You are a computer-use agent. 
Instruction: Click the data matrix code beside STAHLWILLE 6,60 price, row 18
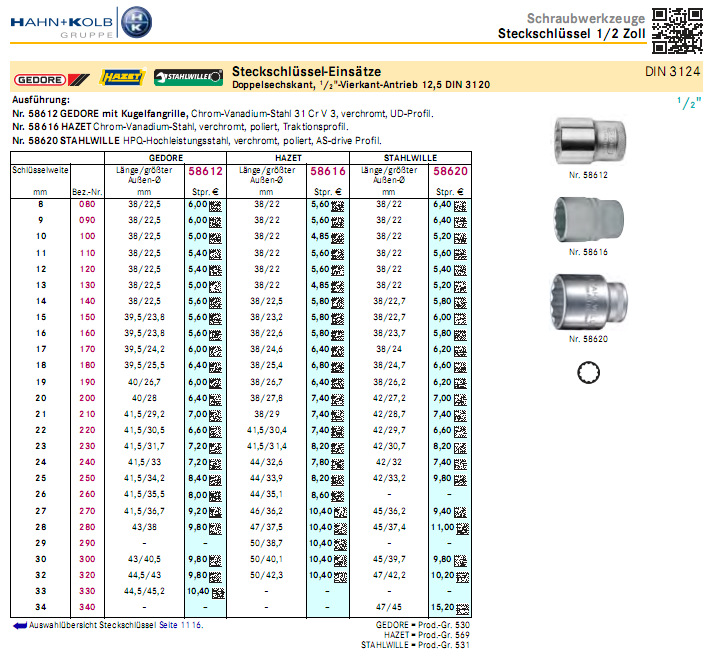coord(460,367)
